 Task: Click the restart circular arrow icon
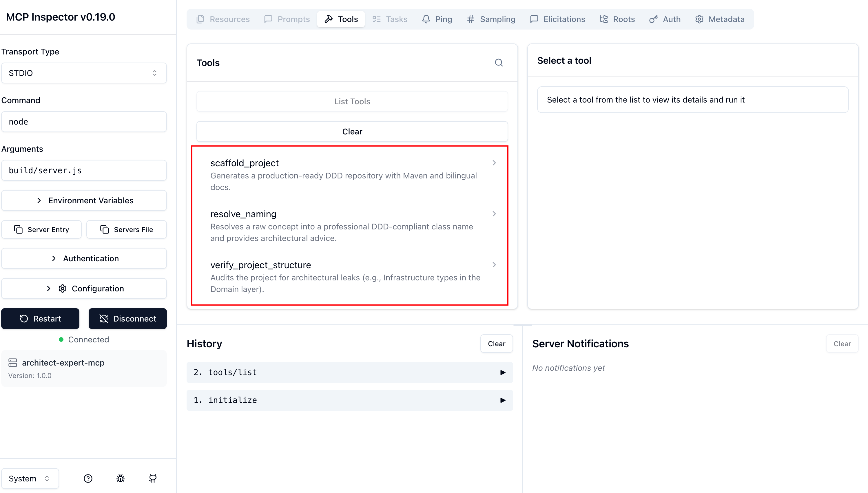(24, 319)
